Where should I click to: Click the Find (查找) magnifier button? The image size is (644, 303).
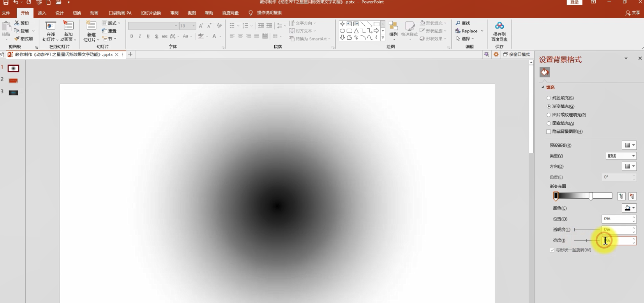point(463,23)
